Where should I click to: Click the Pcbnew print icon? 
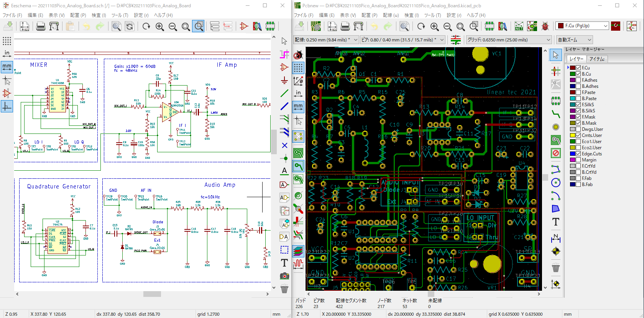(x=345, y=26)
